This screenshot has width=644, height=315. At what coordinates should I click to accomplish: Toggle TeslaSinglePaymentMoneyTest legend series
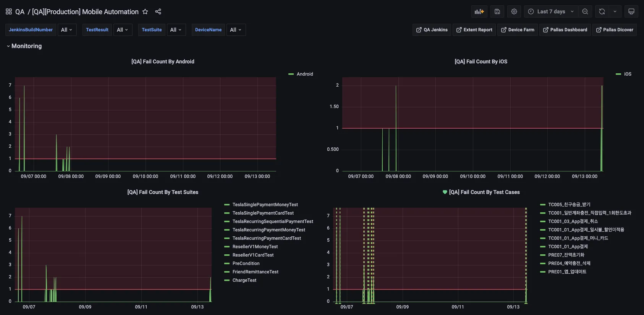pyautogui.click(x=265, y=205)
